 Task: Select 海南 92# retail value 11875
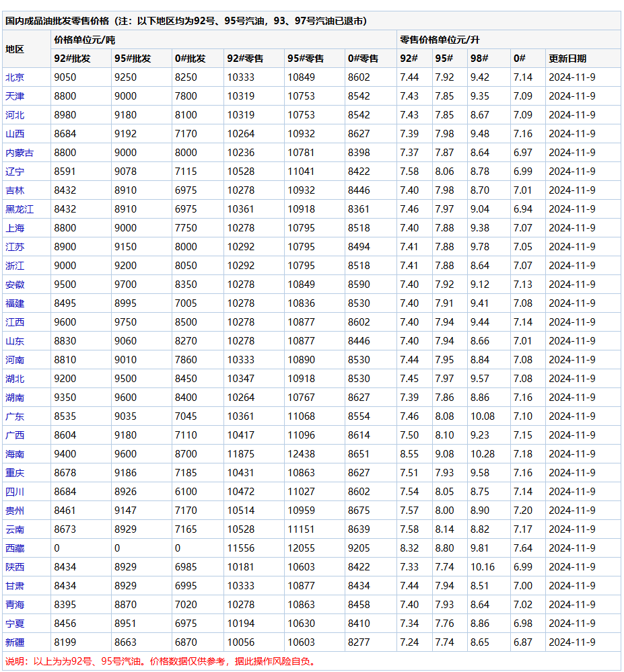coord(240,455)
